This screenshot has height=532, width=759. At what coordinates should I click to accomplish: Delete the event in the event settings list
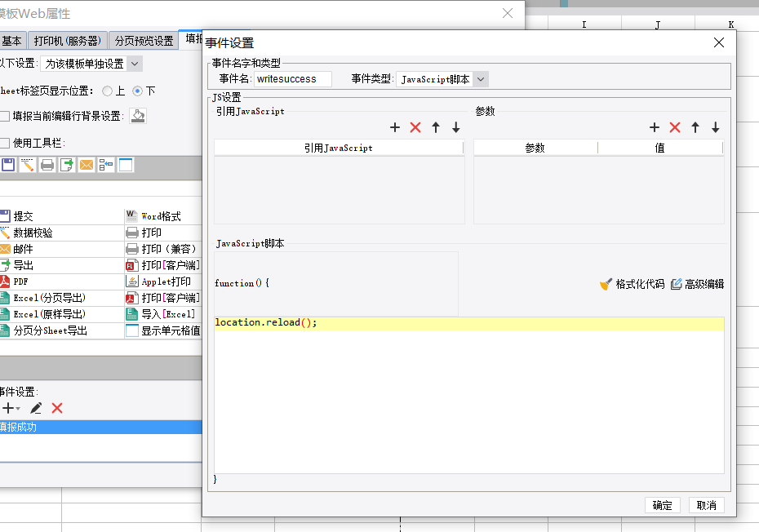pos(57,408)
